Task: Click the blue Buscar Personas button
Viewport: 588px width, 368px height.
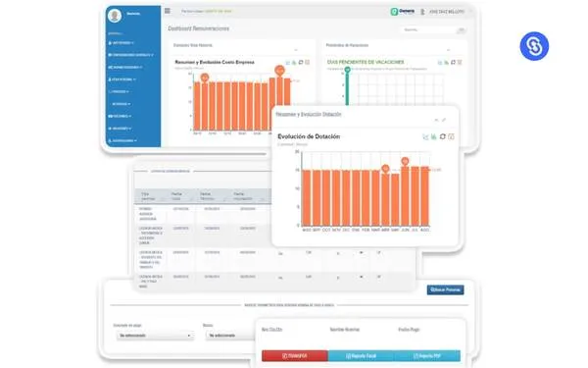Action: pyautogui.click(x=445, y=289)
